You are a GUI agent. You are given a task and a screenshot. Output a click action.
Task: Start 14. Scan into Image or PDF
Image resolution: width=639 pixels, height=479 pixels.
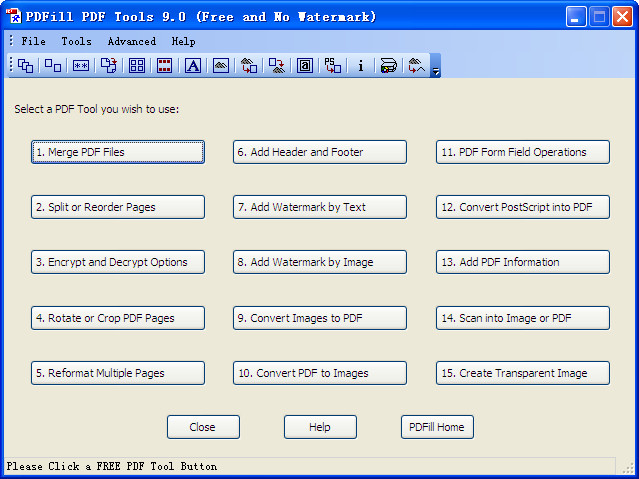523,318
